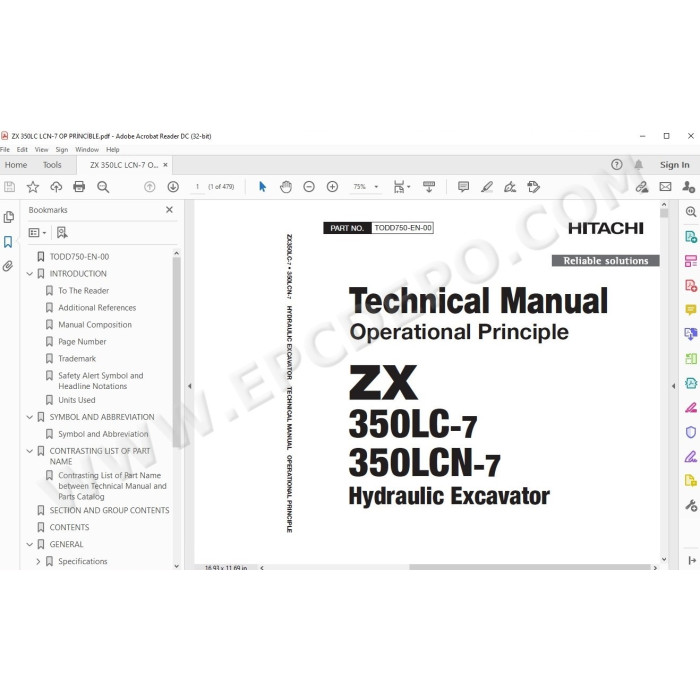This screenshot has height=700, width=700.
Task: Open SECTION AND GROUP CONTENTS bookmark
Action: (x=109, y=510)
